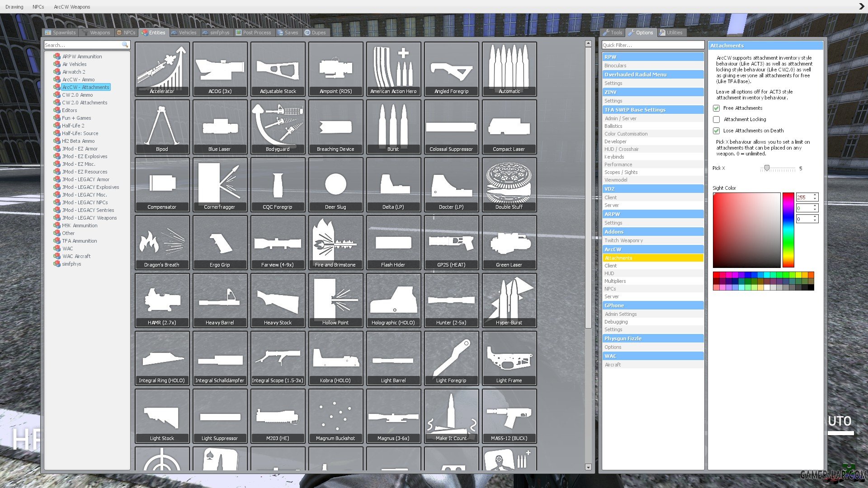The image size is (868, 488).
Task: Click the Bipod attachment icon
Action: pos(162,127)
